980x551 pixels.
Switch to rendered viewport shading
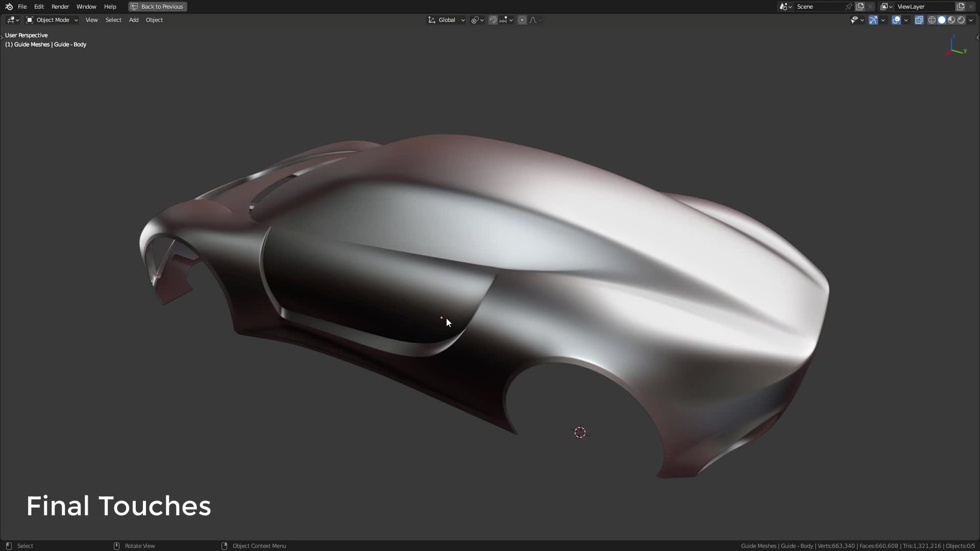961,20
